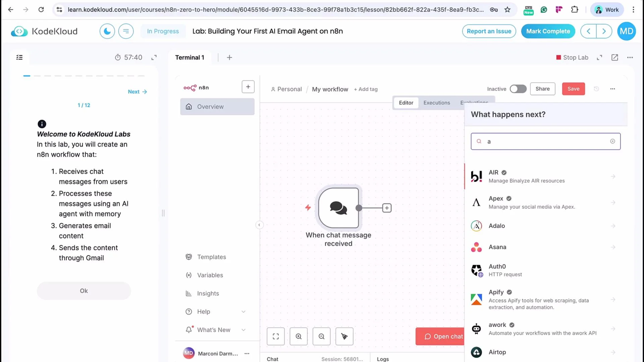644x362 pixels.
Task: Maximize the lab terminal view
Action: coord(599,57)
